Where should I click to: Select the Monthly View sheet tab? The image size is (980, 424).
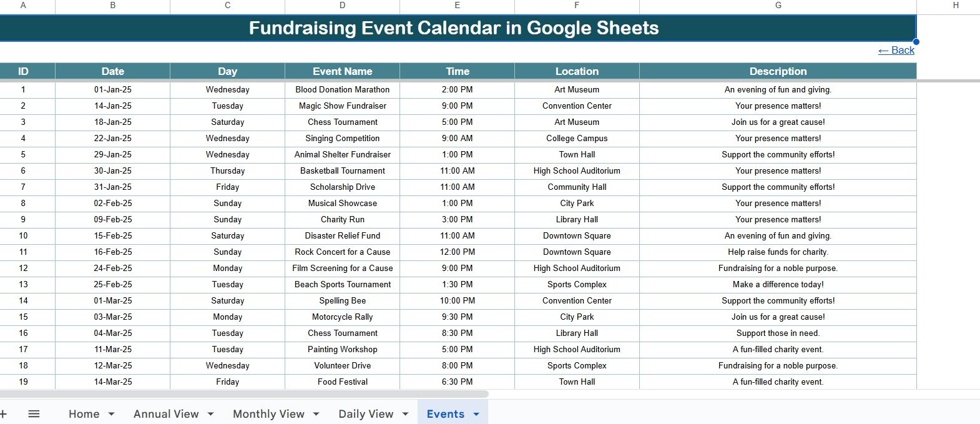(268, 414)
